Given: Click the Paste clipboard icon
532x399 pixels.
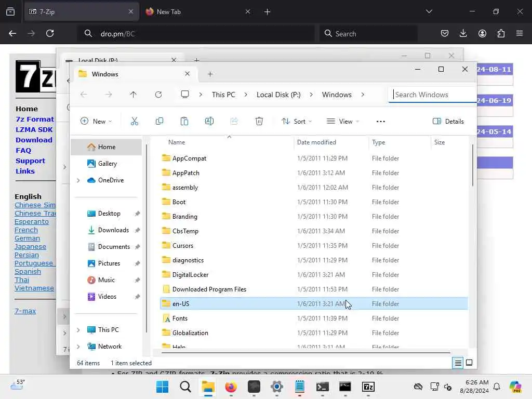Looking at the screenshot, I should (x=184, y=121).
